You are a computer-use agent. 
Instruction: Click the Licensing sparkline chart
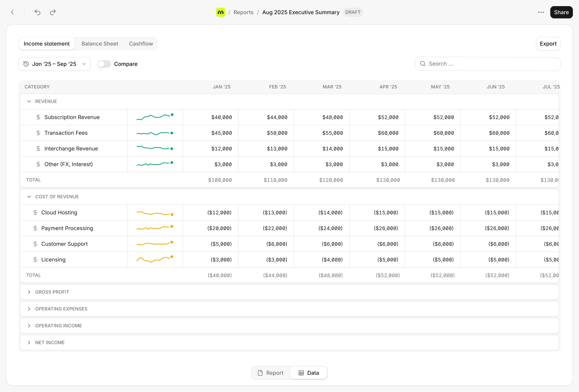155,260
